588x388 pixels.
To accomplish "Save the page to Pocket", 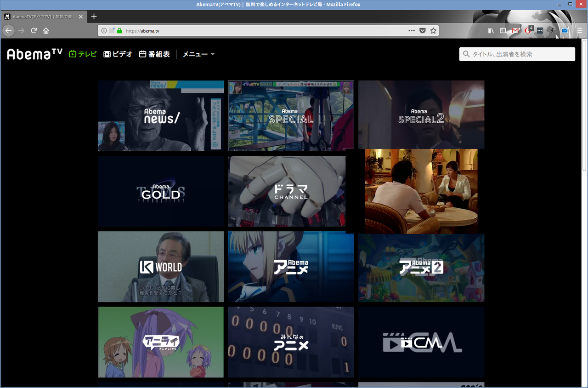I will click(x=423, y=31).
